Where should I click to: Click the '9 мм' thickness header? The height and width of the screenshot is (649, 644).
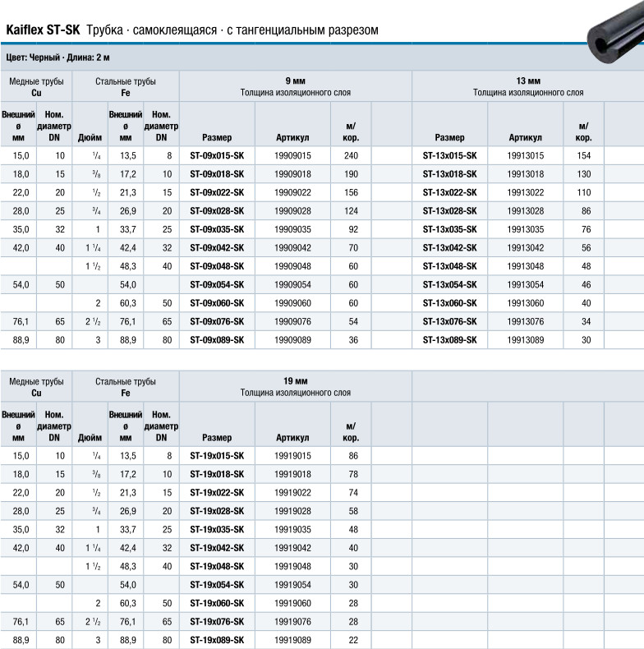(x=295, y=81)
